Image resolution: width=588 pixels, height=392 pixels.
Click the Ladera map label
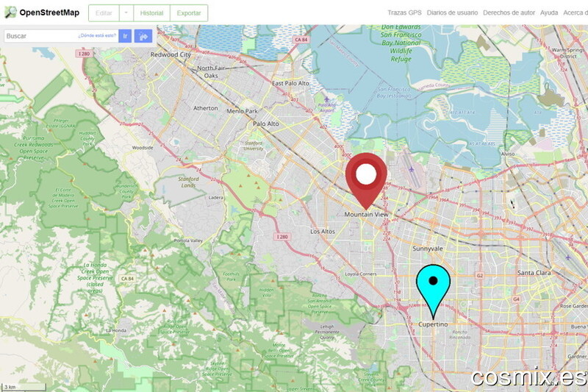pyautogui.click(x=215, y=197)
